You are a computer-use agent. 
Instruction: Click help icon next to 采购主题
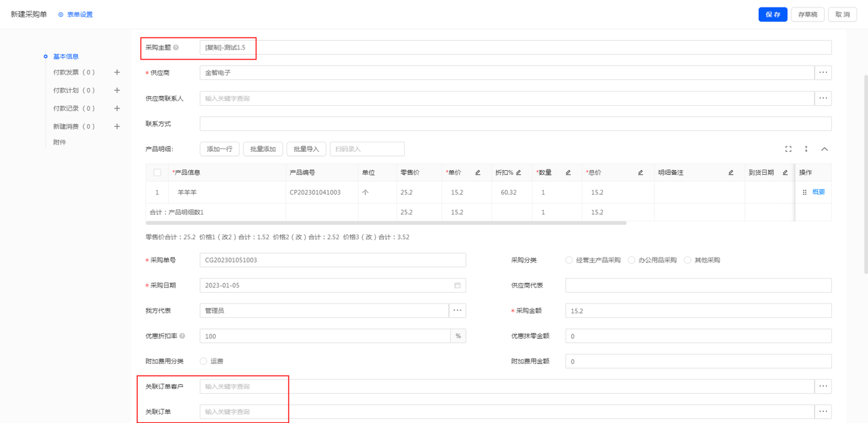(176, 47)
